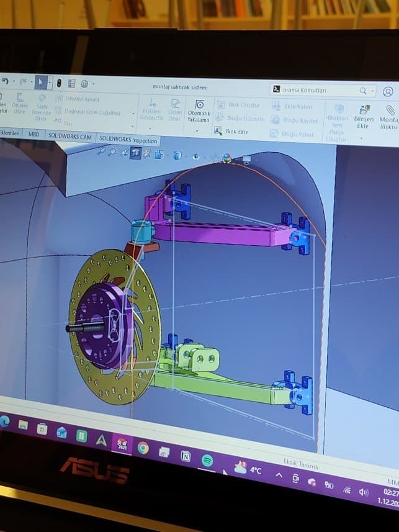The height and width of the screenshot is (532, 399).
Task: Click Objeleri Öteleme offset tool
Action: pyautogui.click(x=20, y=104)
